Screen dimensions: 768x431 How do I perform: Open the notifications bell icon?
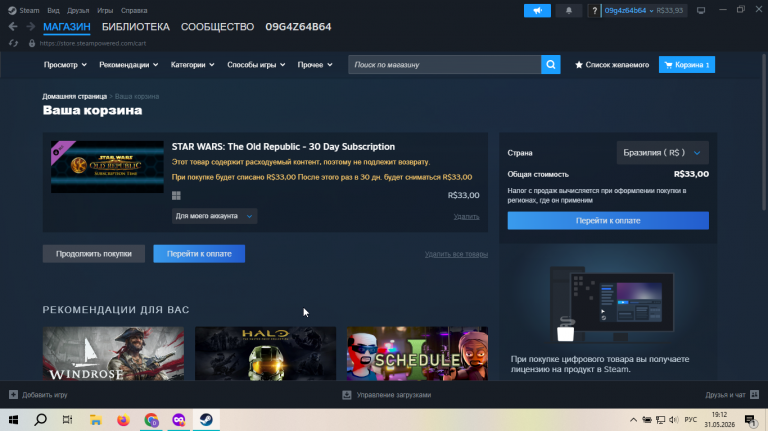point(569,10)
